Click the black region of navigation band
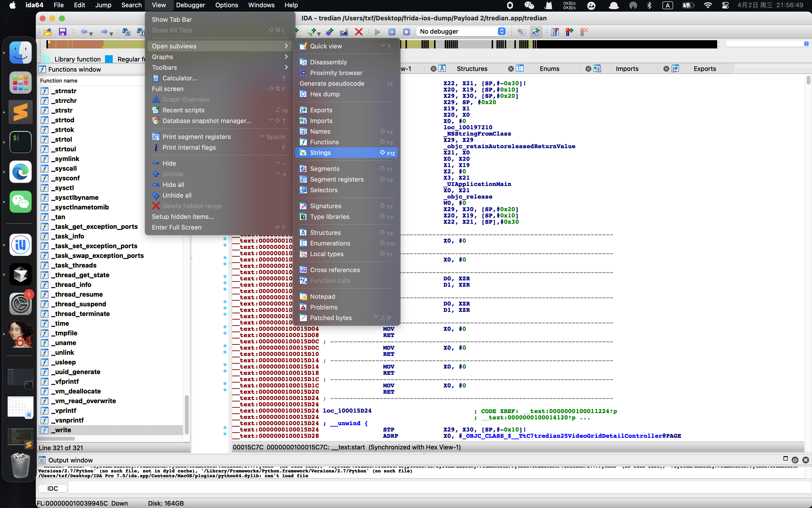 pyautogui.click(x=627, y=44)
